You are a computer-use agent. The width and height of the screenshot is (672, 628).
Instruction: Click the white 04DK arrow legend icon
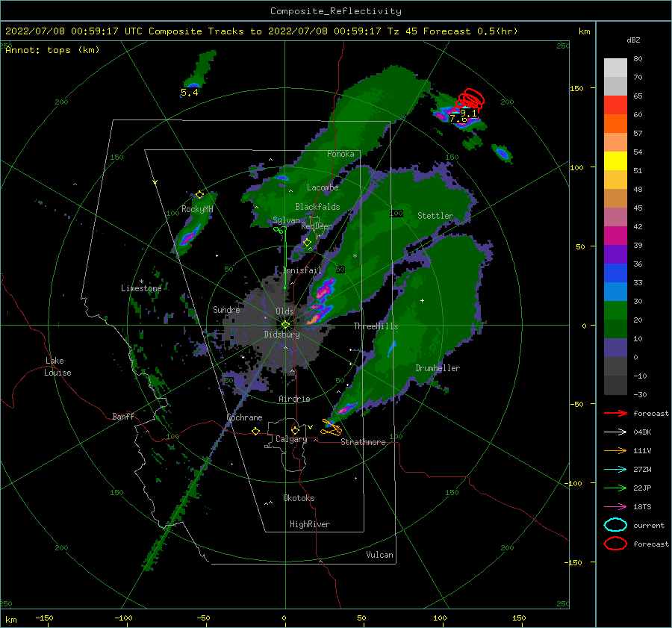[615, 432]
